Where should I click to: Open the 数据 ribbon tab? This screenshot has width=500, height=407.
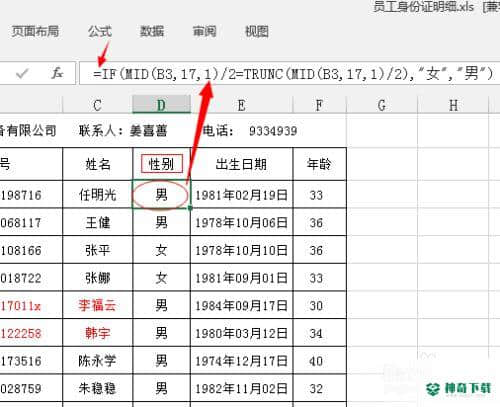click(152, 31)
